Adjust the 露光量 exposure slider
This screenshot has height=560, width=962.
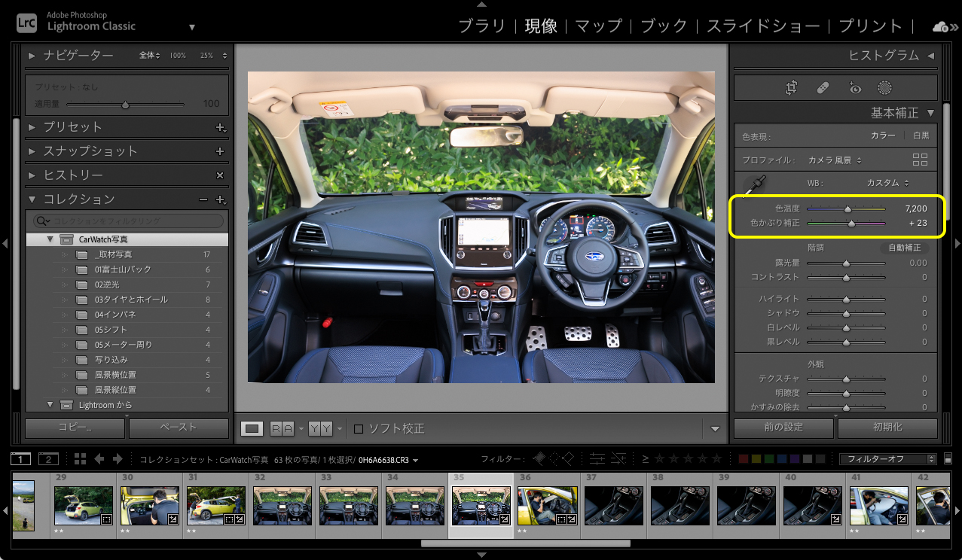click(x=847, y=263)
